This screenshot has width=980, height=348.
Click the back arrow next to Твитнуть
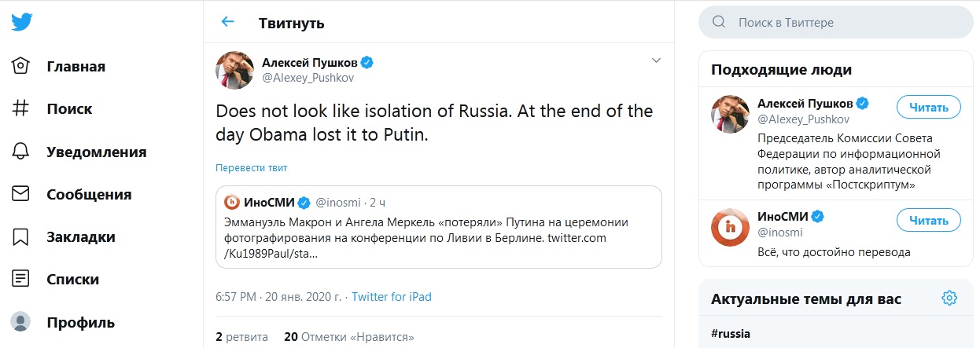(228, 22)
